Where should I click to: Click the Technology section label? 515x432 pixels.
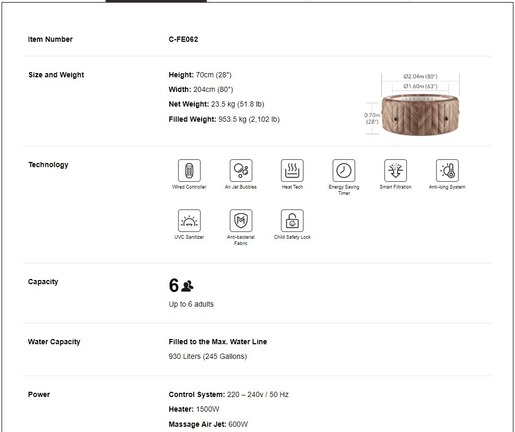48,165
